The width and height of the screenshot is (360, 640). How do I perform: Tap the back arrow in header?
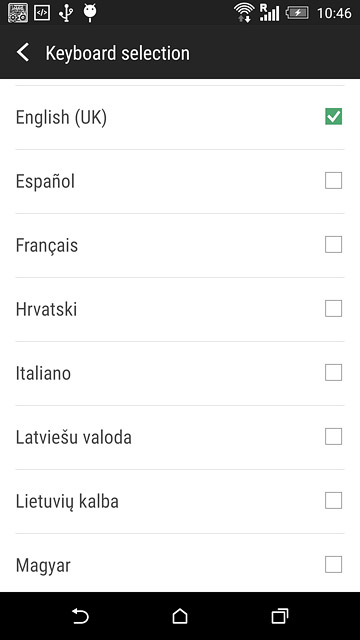(23, 53)
